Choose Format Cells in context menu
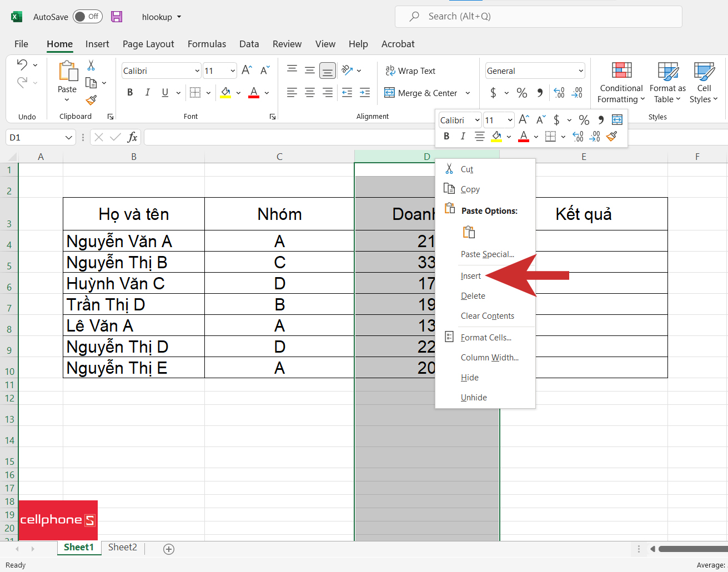728x572 pixels. 485,338
